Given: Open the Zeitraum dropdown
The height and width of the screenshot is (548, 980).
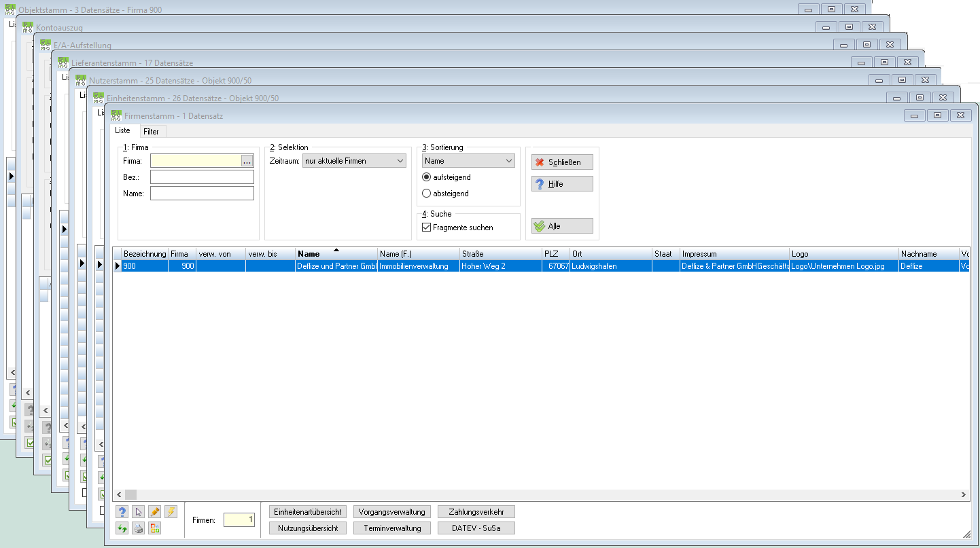Looking at the screenshot, I should pyautogui.click(x=354, y=161).
